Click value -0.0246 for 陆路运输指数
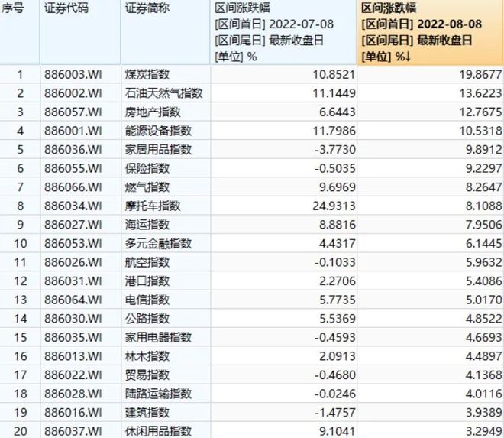The width and height of the screenshot is (504, 438). (335, 394)
